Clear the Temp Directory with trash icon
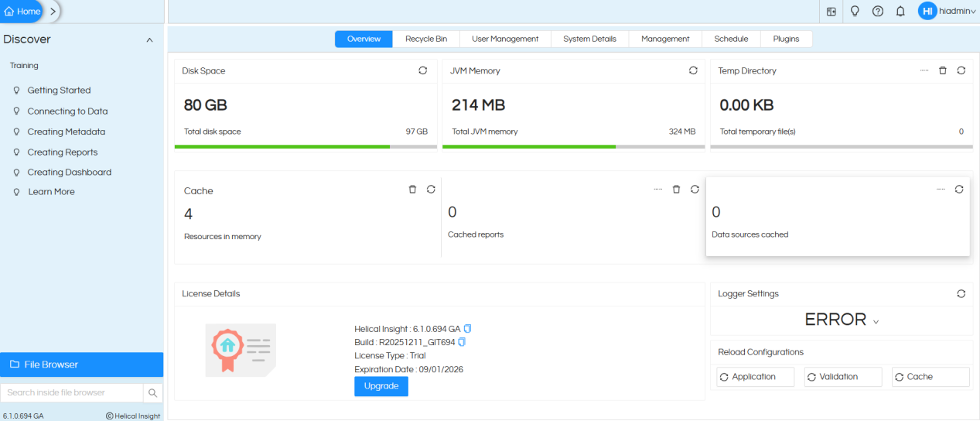Screen dimensions: 980x421 942,70
